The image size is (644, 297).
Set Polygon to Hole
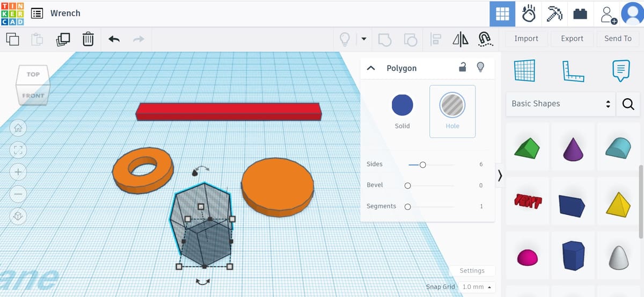click(452, 112)
